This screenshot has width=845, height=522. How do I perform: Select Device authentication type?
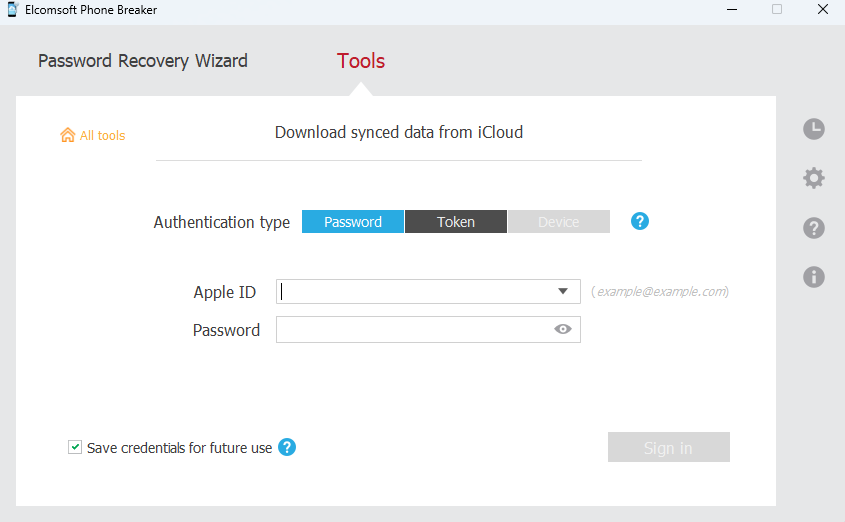point(559,221)
